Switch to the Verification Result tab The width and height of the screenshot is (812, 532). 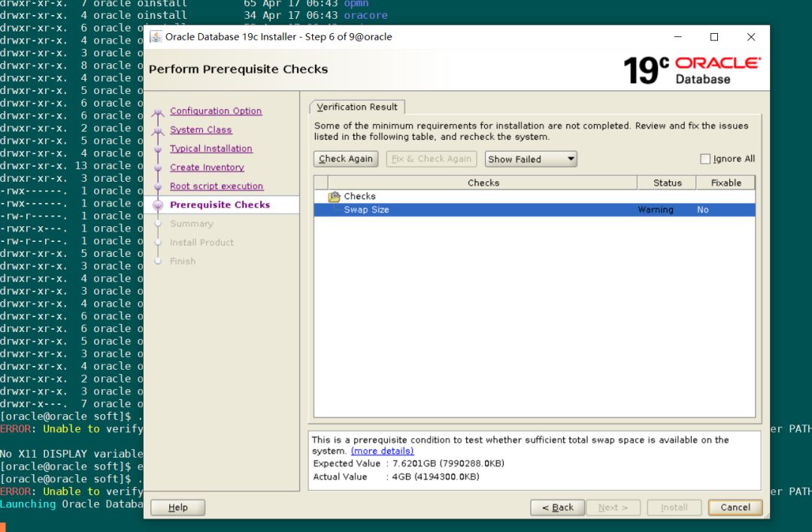(357, 107)
